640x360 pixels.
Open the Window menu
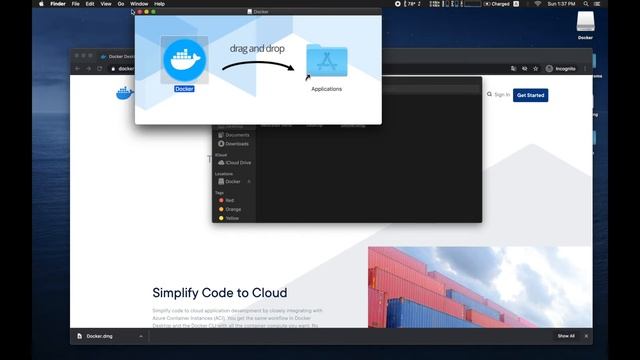point(139,4)
